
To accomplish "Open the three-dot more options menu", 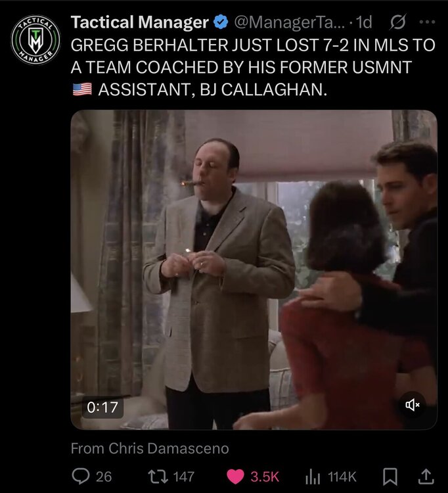I will click(427, 22).
